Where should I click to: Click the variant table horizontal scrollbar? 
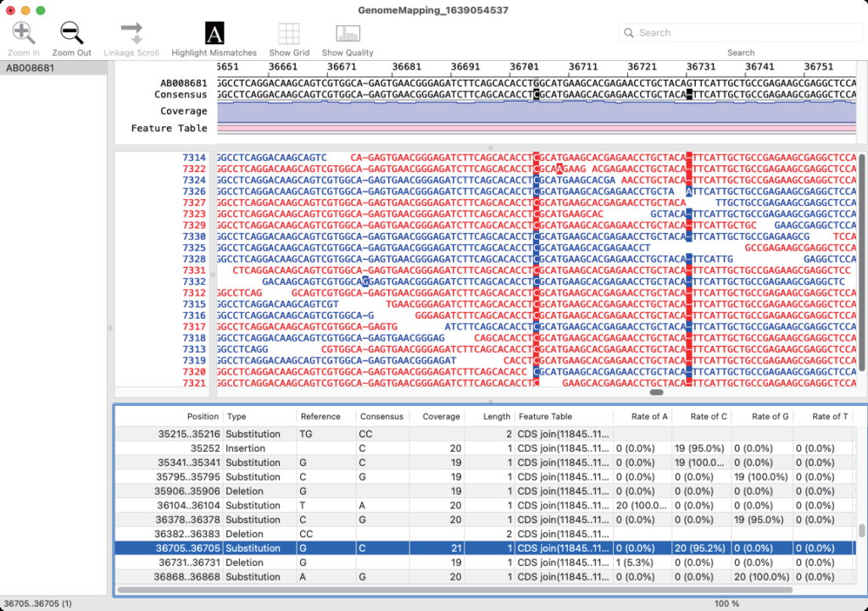point(455,590)
